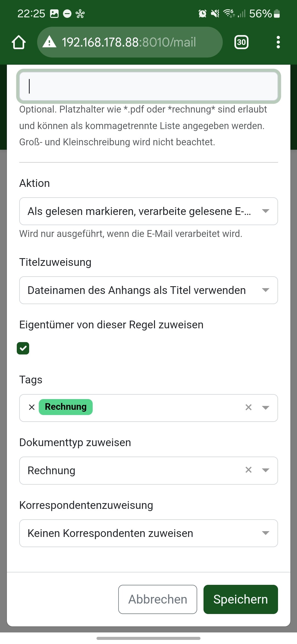Click the Speichern button
Screen dimensions: 297x644
(x=241, y=599)
